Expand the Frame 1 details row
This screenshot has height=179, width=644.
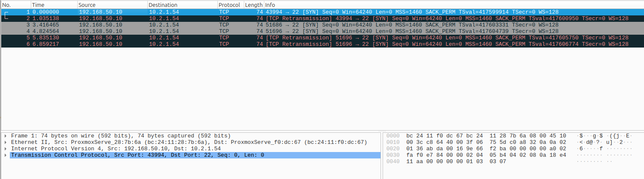coord(5,136)
